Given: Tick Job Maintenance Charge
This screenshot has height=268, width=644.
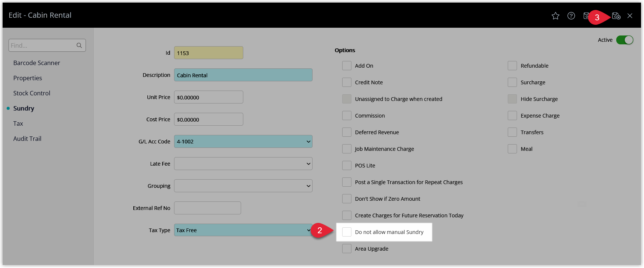Looking at the screenshot, I should point(347,149).
